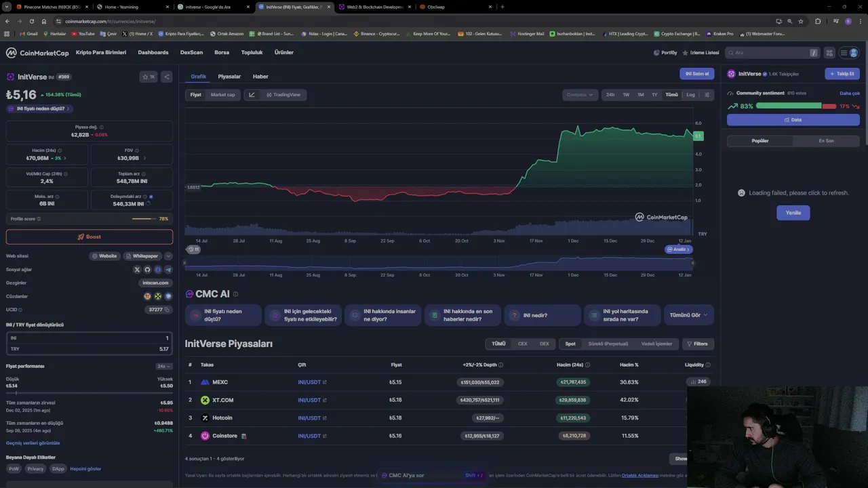Click the Coinstore exchange logo

click(205, 436)
